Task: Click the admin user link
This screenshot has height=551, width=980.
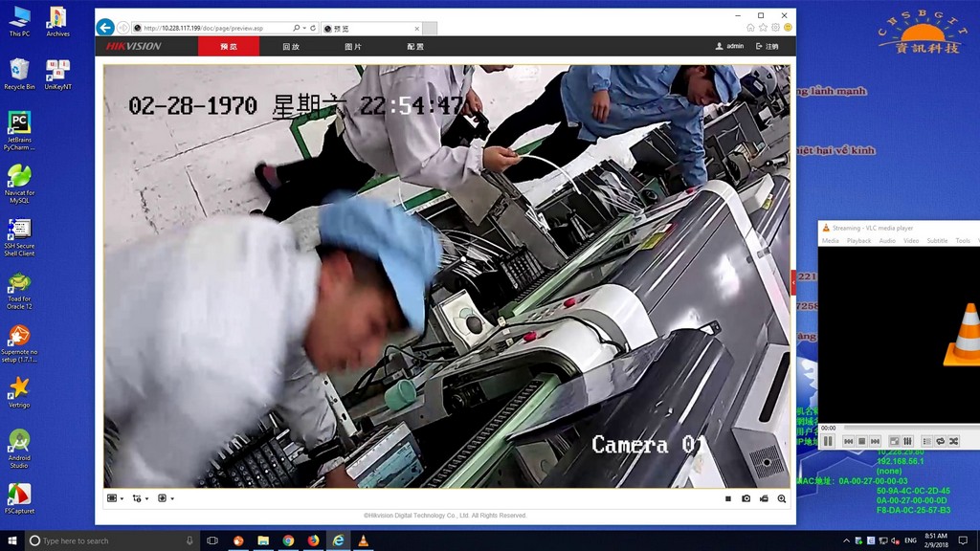Action: [x=729, y=46]
